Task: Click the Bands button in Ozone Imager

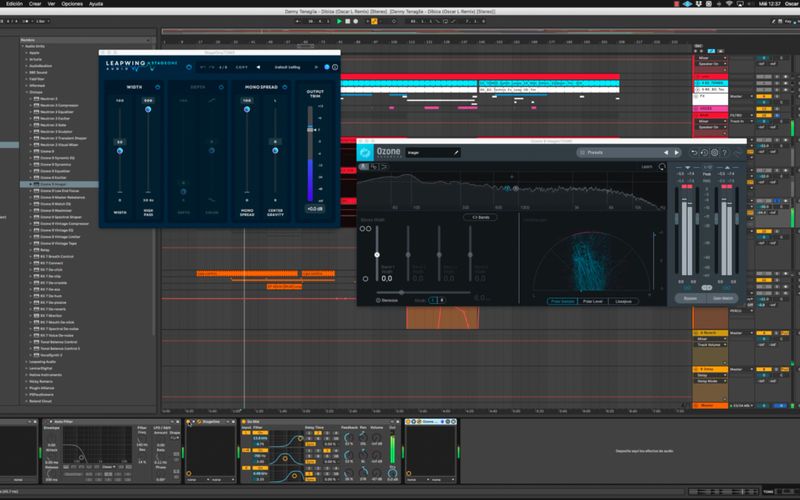Action: [x=481, y=217]
